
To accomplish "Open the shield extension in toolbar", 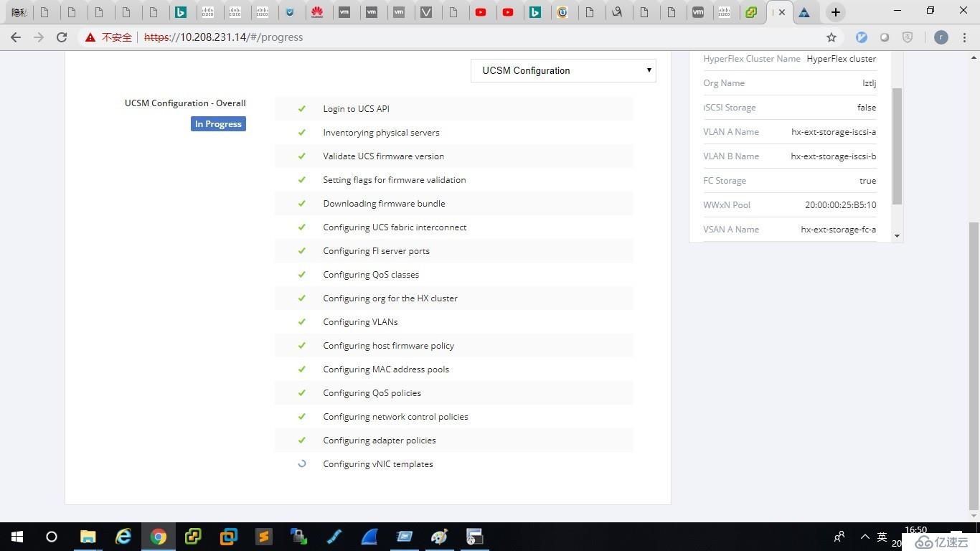I will point(908,37).
